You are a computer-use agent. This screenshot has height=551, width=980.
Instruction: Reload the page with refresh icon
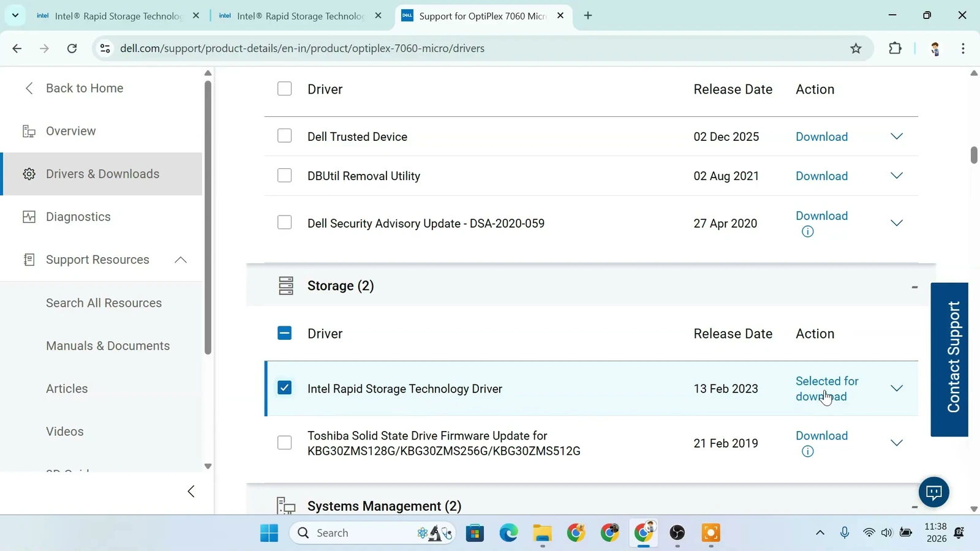[72, 48]
